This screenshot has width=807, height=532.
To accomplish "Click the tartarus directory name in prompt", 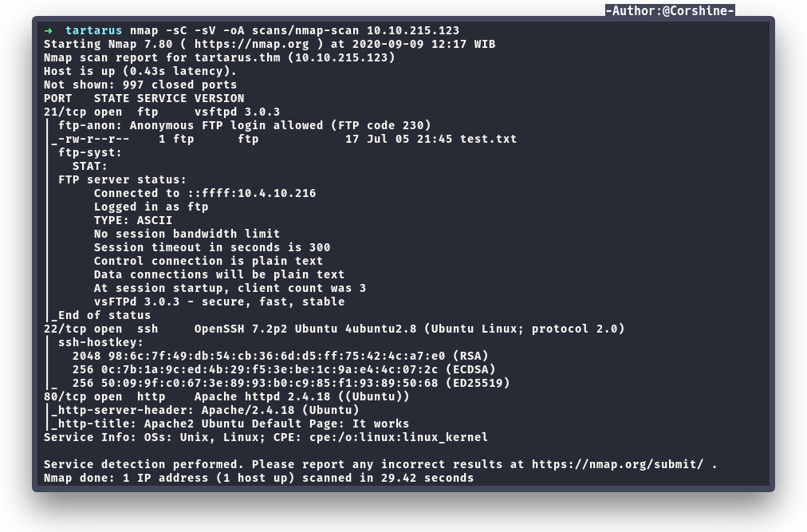I will pos(93,30).
